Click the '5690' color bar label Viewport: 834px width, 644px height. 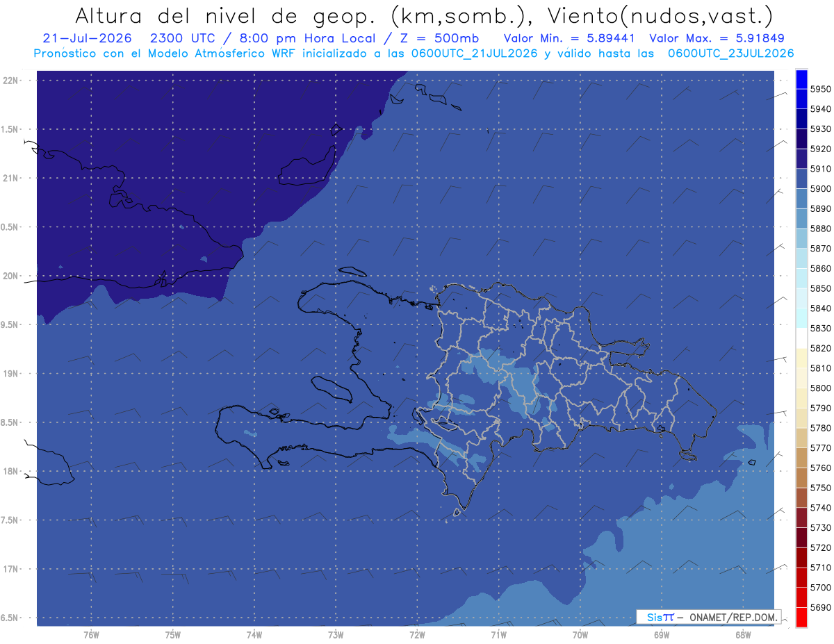pos(821,607)
